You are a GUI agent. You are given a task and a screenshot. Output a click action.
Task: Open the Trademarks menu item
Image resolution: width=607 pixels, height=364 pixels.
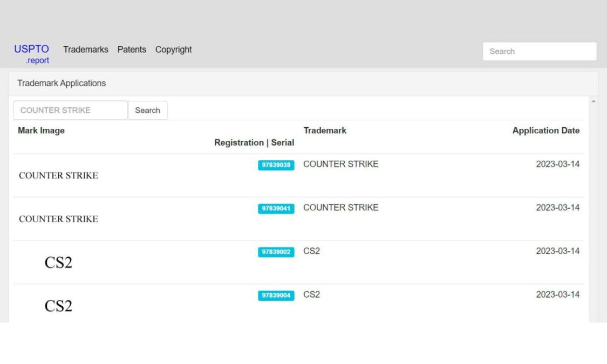[86, 50]
